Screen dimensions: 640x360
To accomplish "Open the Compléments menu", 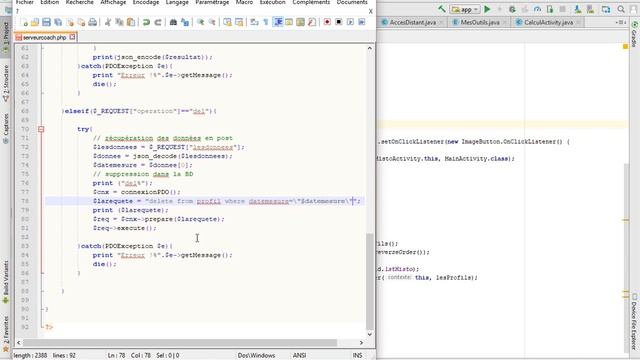I will pos(311,2).
